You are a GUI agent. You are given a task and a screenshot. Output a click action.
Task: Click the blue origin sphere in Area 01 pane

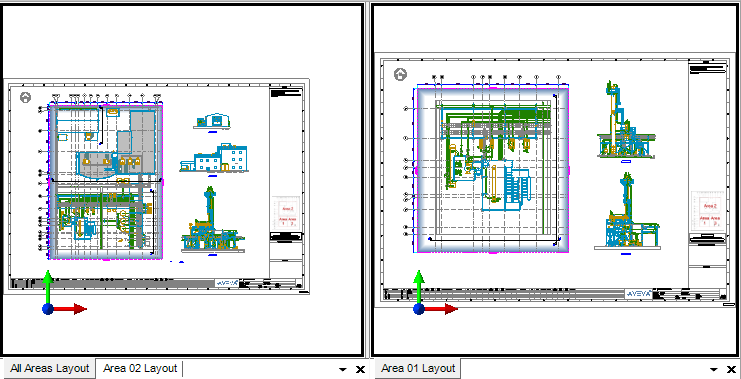click(x=419, y=309)
